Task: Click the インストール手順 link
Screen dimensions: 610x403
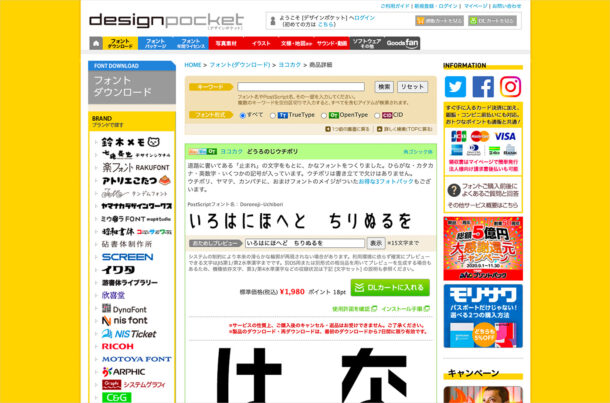Action: tap(405, 309)
